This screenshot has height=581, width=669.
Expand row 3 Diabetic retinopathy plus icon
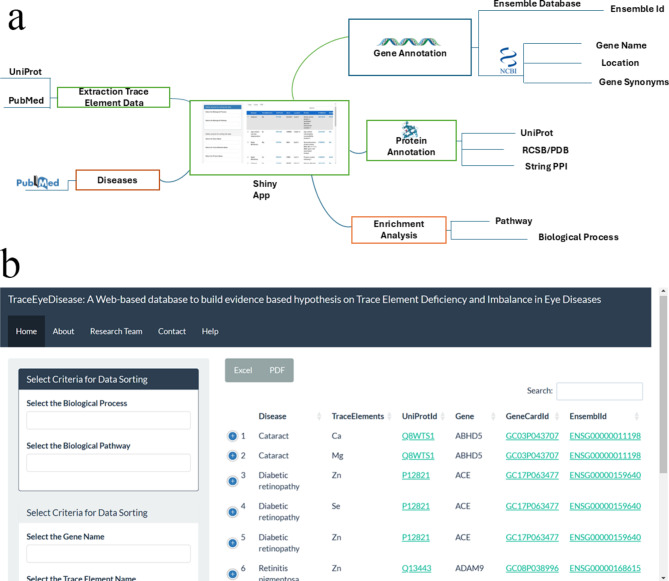point(233,481)
